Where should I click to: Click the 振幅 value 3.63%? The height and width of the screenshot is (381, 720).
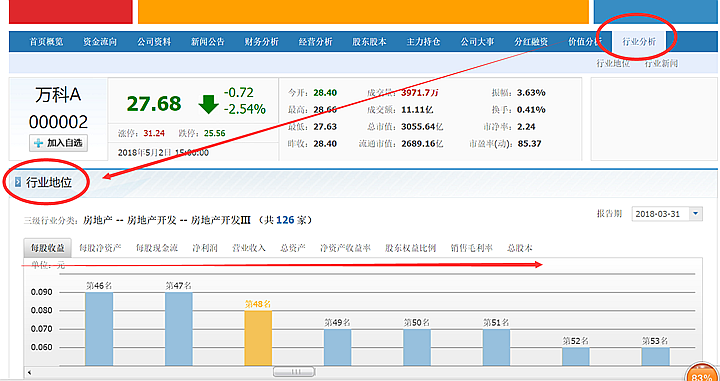tap(531, 93)
